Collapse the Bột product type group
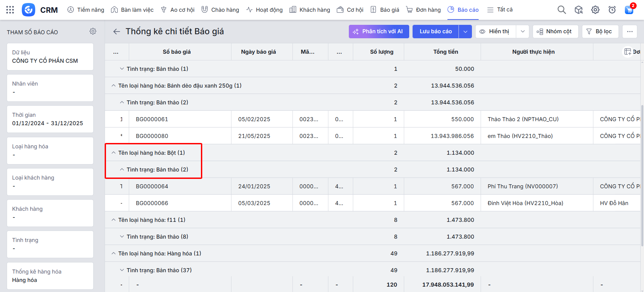Screen dimensions: 644x292 (x=114, y=153)
